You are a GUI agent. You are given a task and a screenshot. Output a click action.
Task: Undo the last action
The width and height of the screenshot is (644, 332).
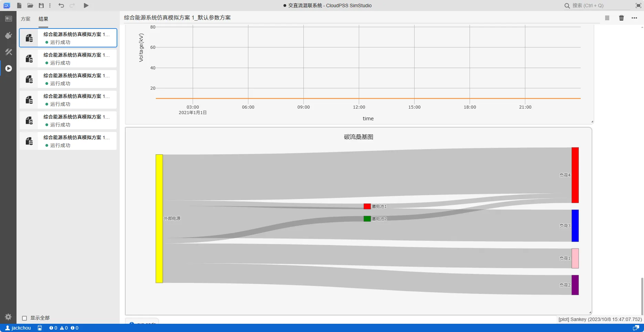coord(61,5)
